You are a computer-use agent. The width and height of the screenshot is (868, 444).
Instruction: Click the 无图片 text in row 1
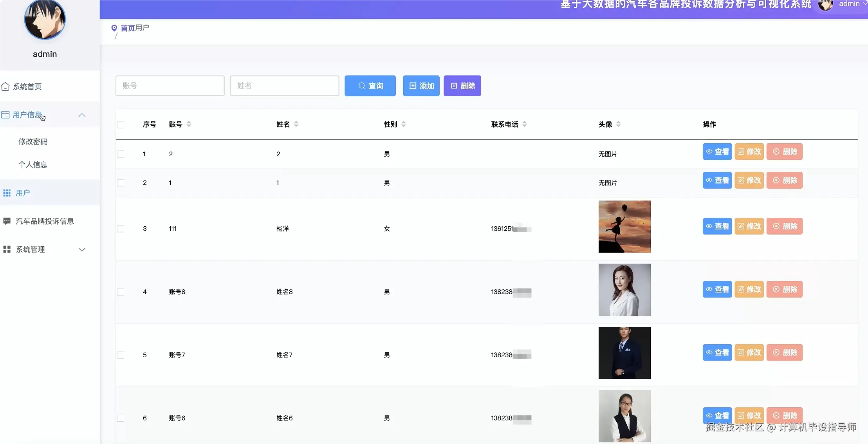[x=608, y=154]
